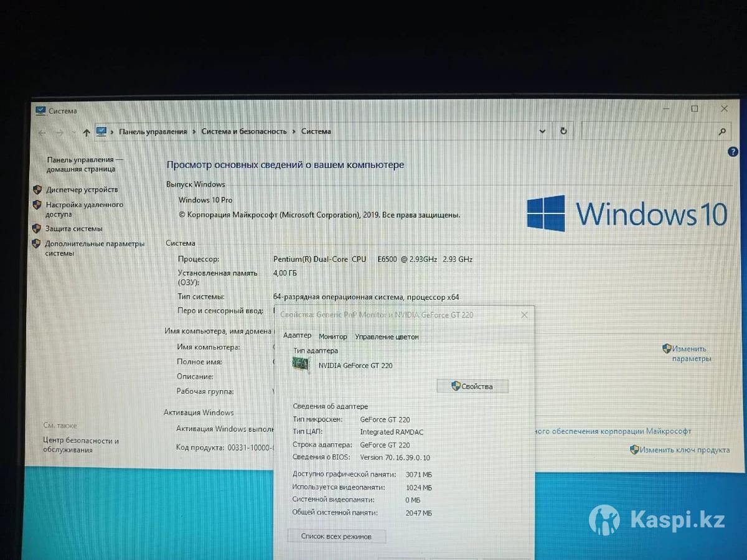Switch to the Монитор tab

coord(333,337)
